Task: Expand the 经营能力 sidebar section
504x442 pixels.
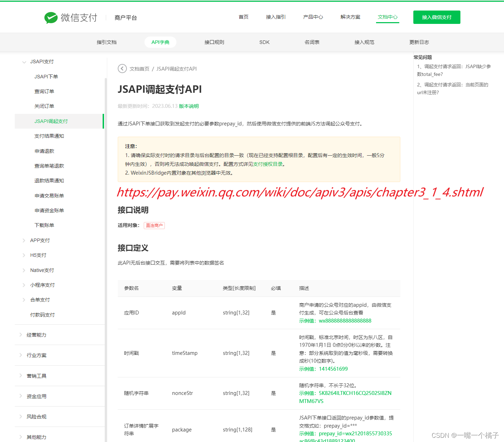Action: click(x=20, y=334)
